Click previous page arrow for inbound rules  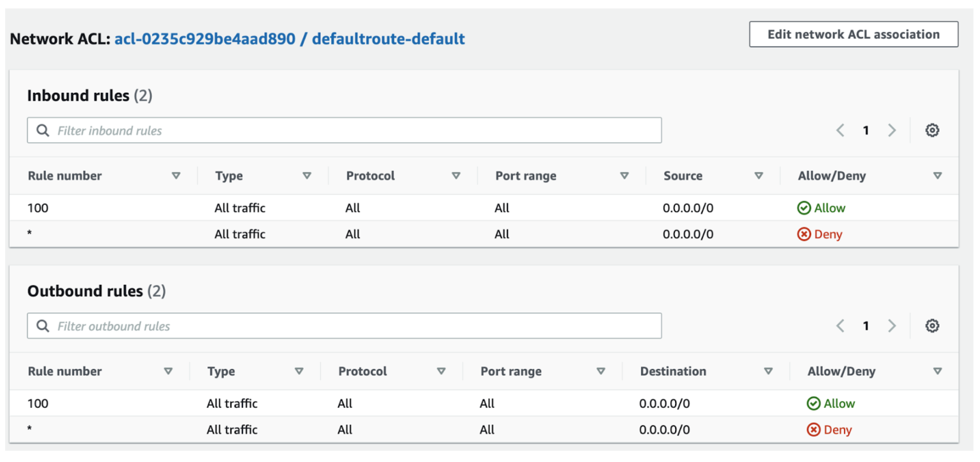(840, 130)
